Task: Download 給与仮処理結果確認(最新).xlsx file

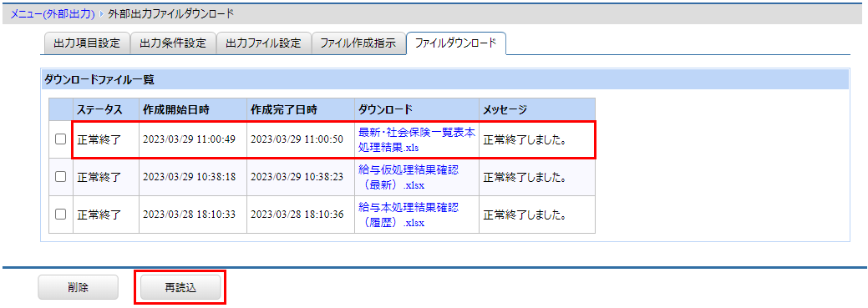Action: click(x=409, y=177)
